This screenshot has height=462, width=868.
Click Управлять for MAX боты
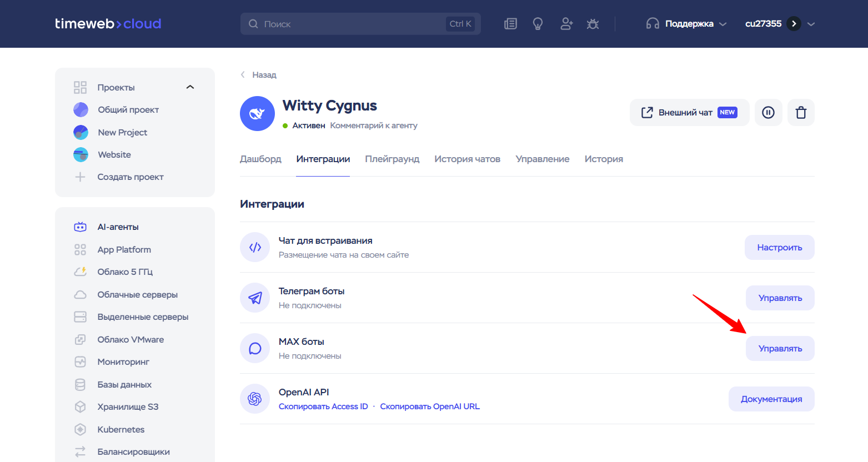click(780, 348)
